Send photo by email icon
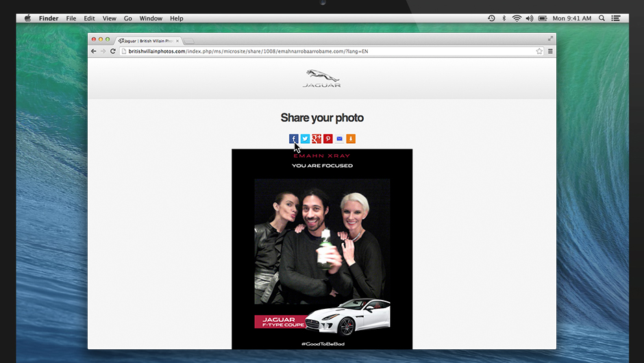This screenshot has height=363, width=644. 339,139
